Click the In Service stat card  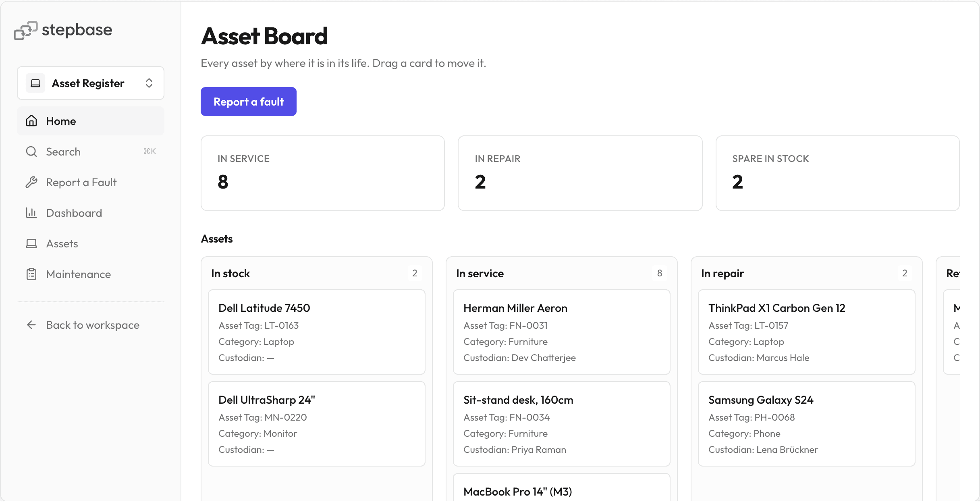tap(323, 173)
